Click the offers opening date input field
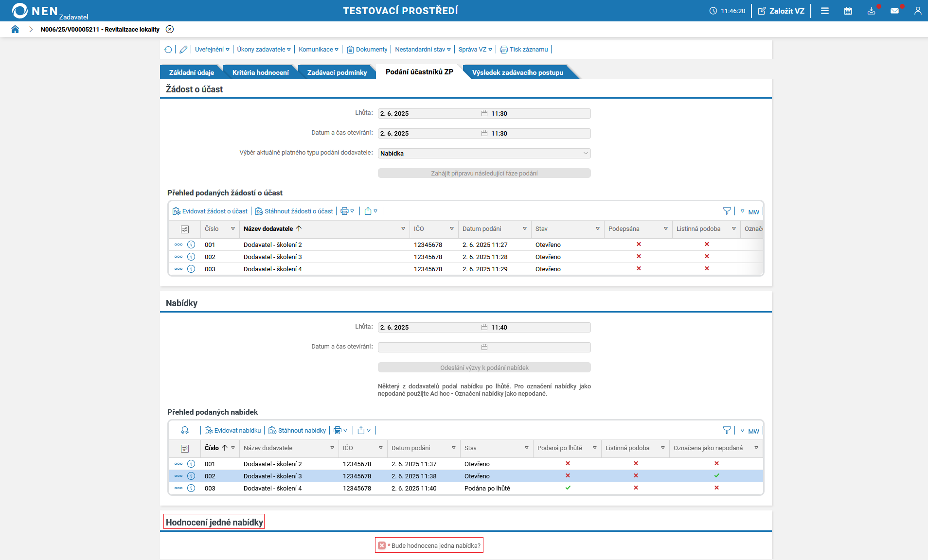The width and height of the screenshot is (928, 560). click(x=428, y=347)
